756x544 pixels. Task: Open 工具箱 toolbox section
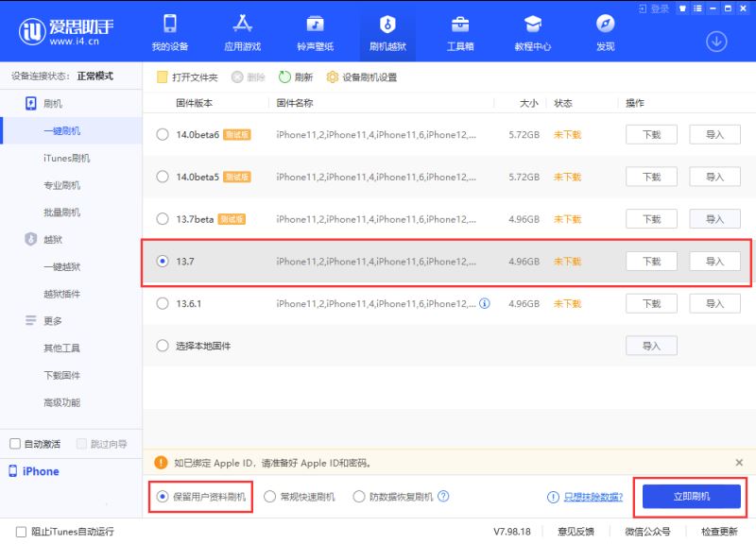460,32
